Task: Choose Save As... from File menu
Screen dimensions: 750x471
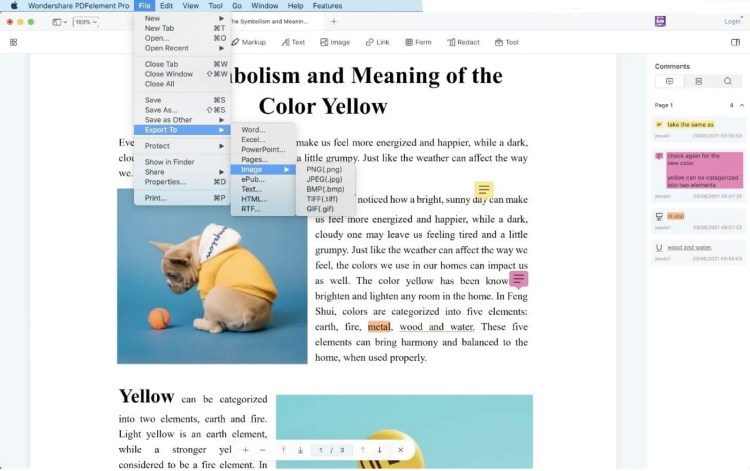Action: [182, 110]
